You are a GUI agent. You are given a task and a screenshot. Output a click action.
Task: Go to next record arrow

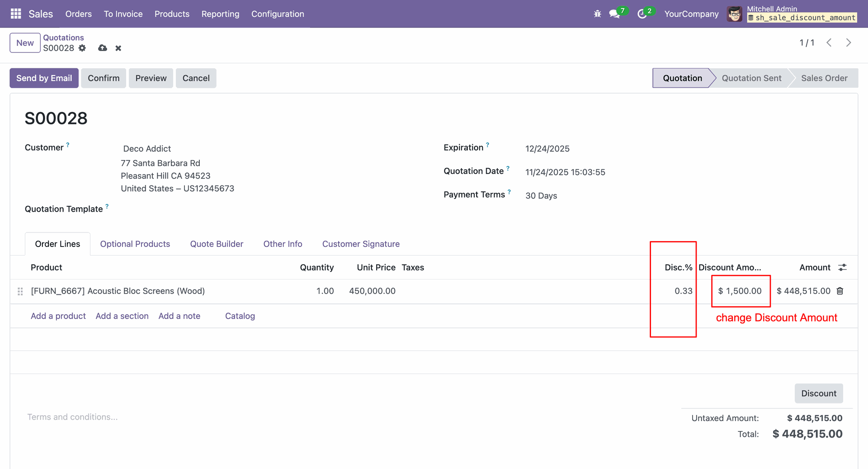click(x=849, y=43)
